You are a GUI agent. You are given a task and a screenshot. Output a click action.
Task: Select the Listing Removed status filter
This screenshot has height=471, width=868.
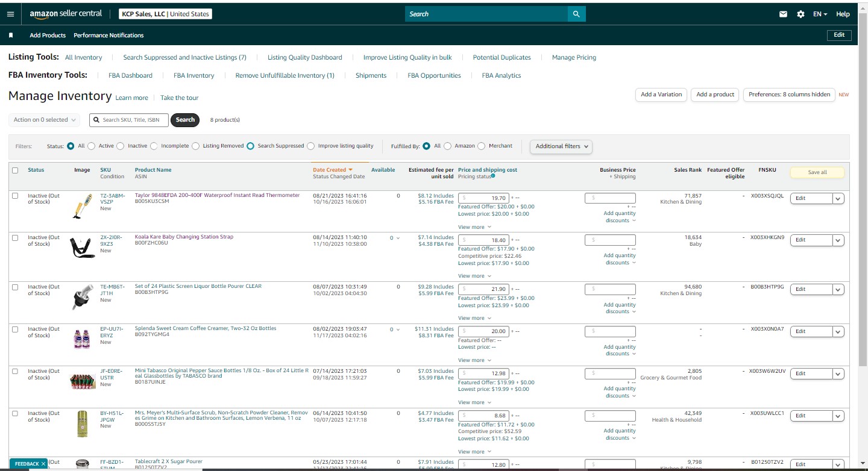[x=195, y=146]
